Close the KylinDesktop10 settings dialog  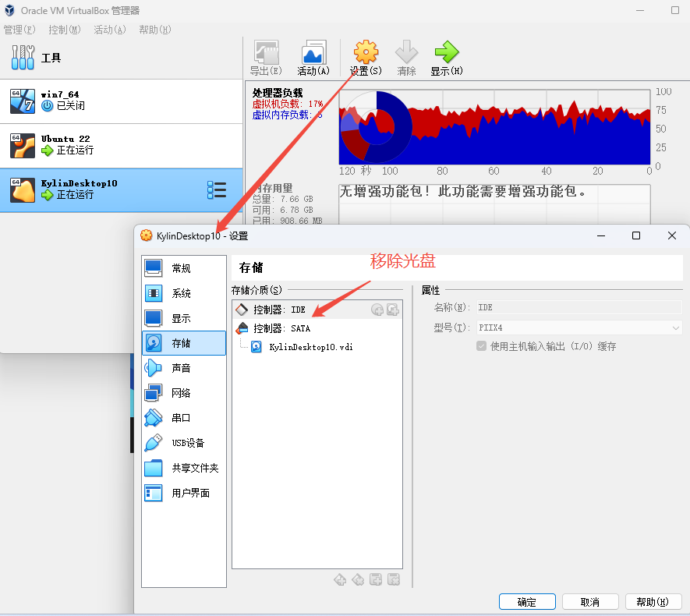671,235
